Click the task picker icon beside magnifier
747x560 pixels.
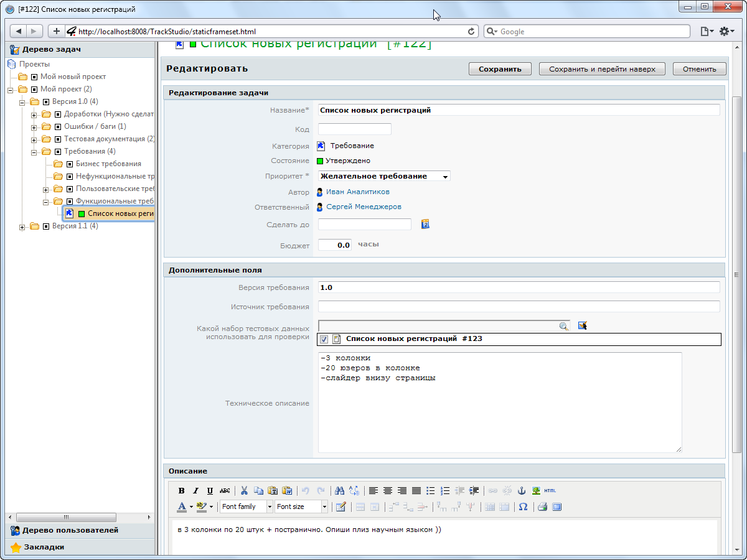tap(583, 325)
